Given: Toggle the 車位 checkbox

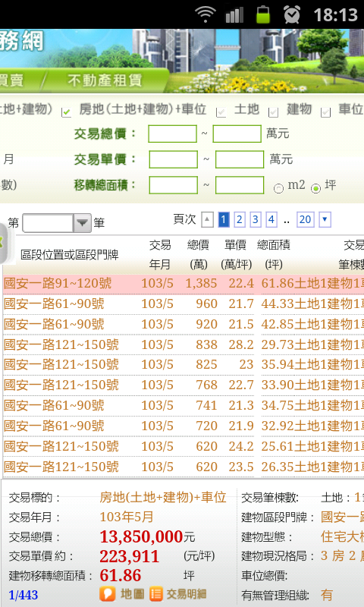Looking at the screenshot, I should point(326,112).
